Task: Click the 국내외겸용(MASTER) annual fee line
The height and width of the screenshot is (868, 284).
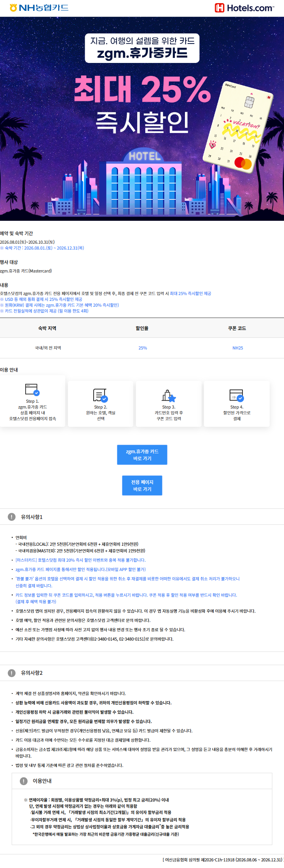Action: click(x=80, y=551)
